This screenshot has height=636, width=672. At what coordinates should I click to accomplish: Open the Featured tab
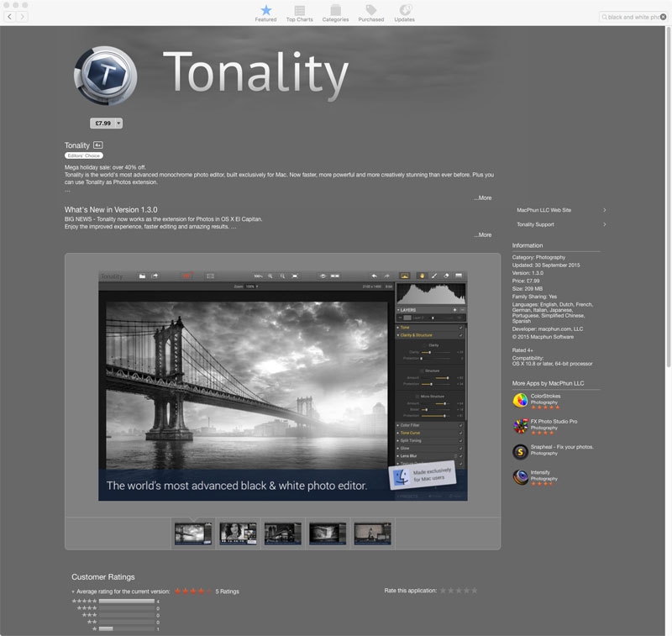click(x=265, y=13)
